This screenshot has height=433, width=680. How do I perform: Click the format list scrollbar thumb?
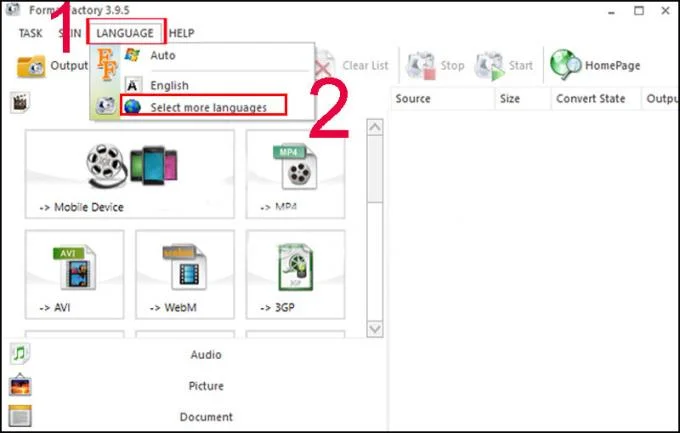[375, 169]
